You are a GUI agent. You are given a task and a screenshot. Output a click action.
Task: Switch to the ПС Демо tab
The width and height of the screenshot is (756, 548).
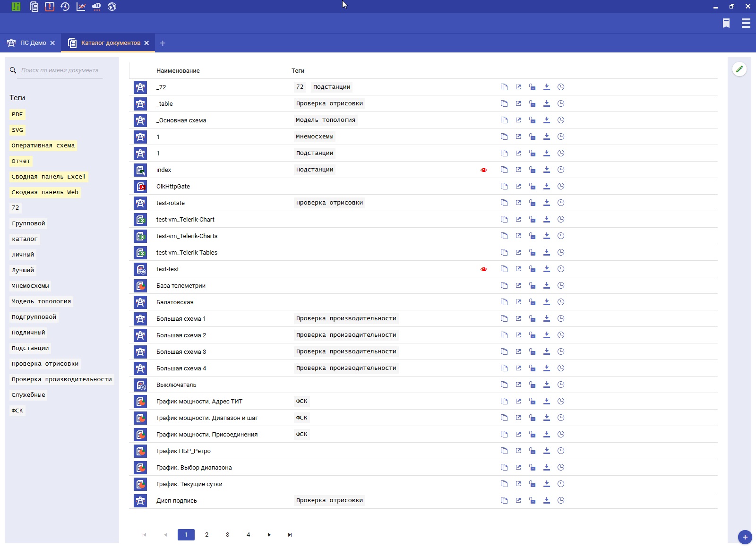coord(33,43)
